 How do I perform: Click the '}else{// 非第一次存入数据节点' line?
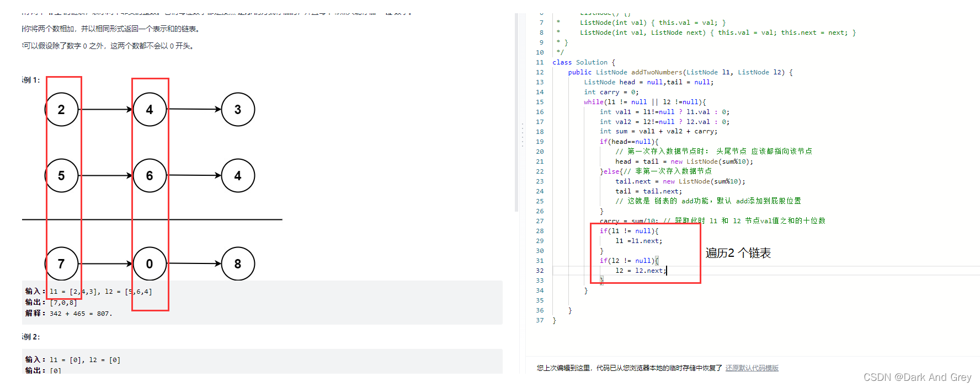click(x=656, y=171)
